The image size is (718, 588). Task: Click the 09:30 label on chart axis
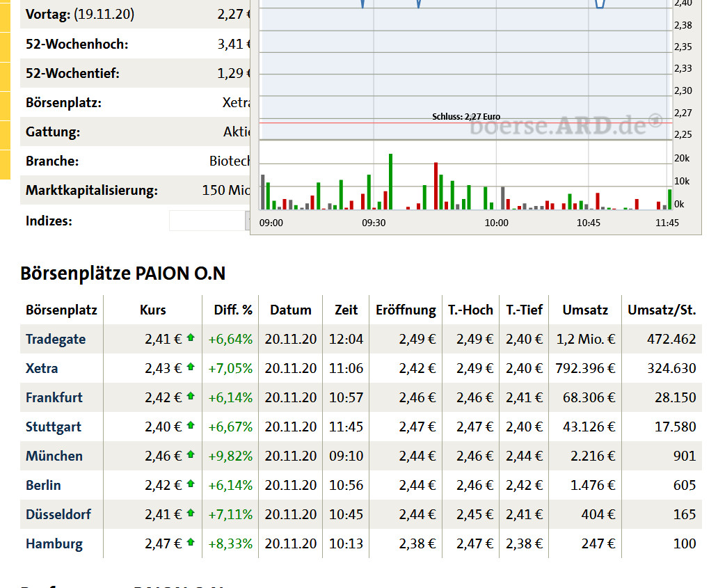tap(374, 223)
